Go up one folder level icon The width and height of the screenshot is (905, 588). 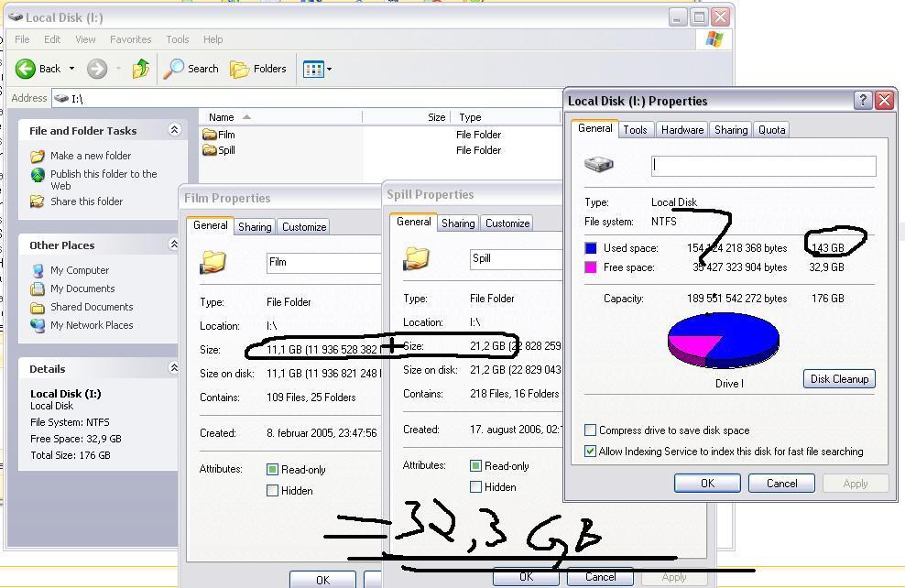[141, 69]
